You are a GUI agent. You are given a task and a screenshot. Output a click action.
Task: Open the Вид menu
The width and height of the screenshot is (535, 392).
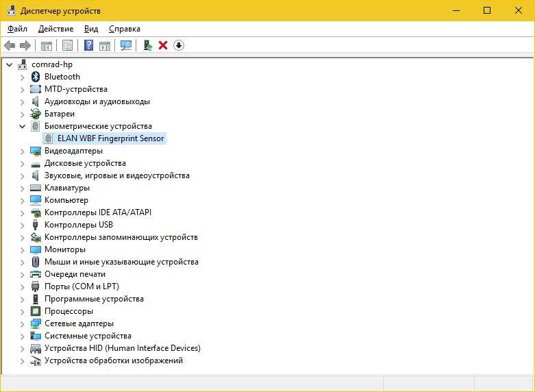pyautogui.click(x=91, y=29)
